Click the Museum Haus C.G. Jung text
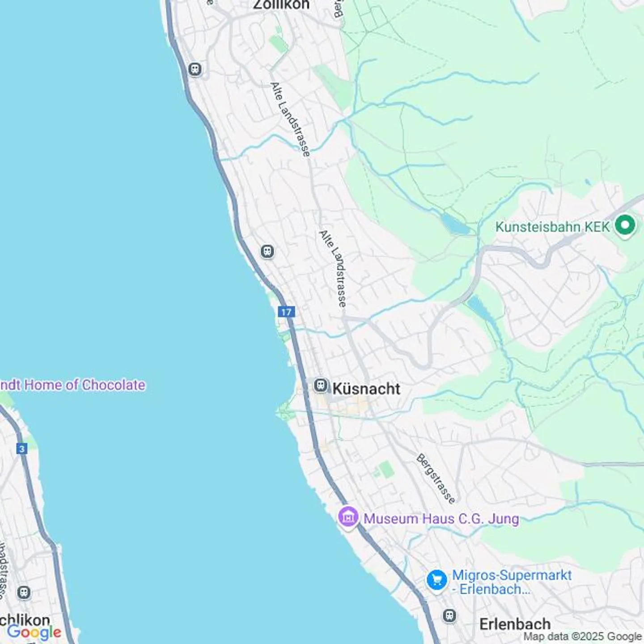Screen dimensions: 644x644 (441, 519)
